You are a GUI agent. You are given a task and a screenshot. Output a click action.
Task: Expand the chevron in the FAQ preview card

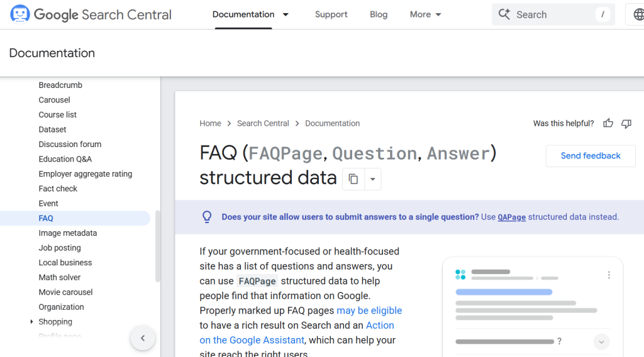[x=601, y=342]
